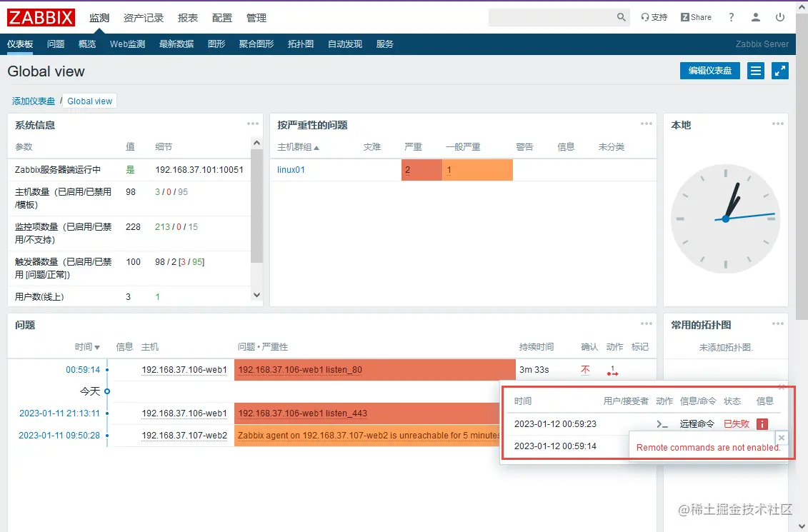Screen dimensions: 808x532
Task: Select the 概览 submenu tab
Action: 87,44
